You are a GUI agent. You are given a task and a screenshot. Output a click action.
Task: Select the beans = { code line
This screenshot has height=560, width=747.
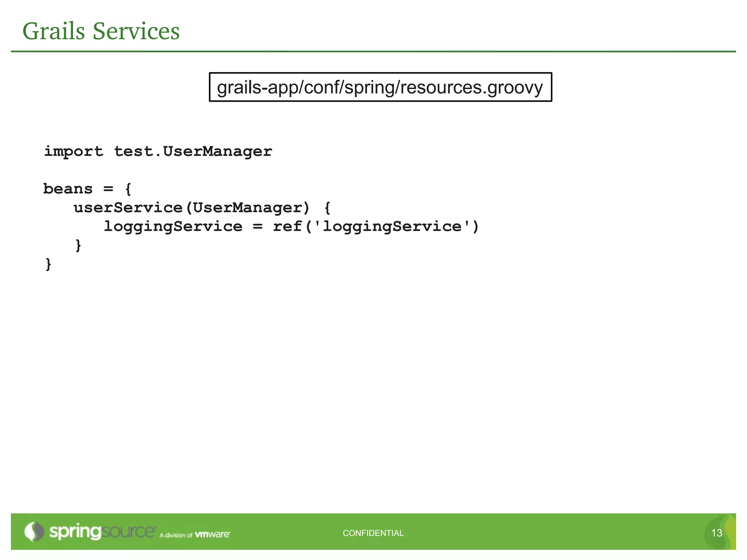coord(87,189)
